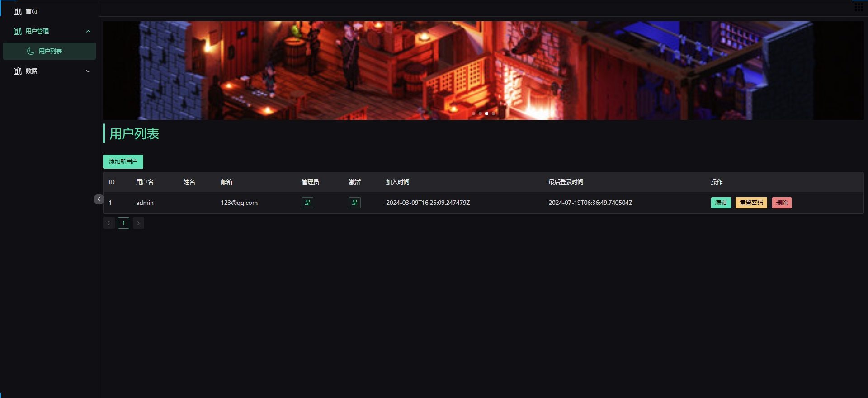Open the grid apps icon at top right
The image size is (868, 398).
[x=859, y=7]
